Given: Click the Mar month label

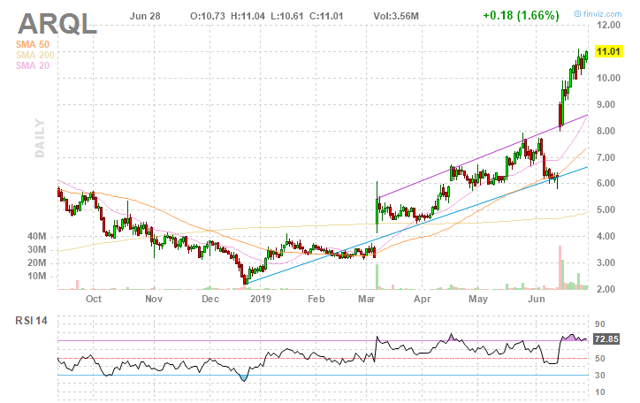Looking at the screenshot, I should pos(367,299).
